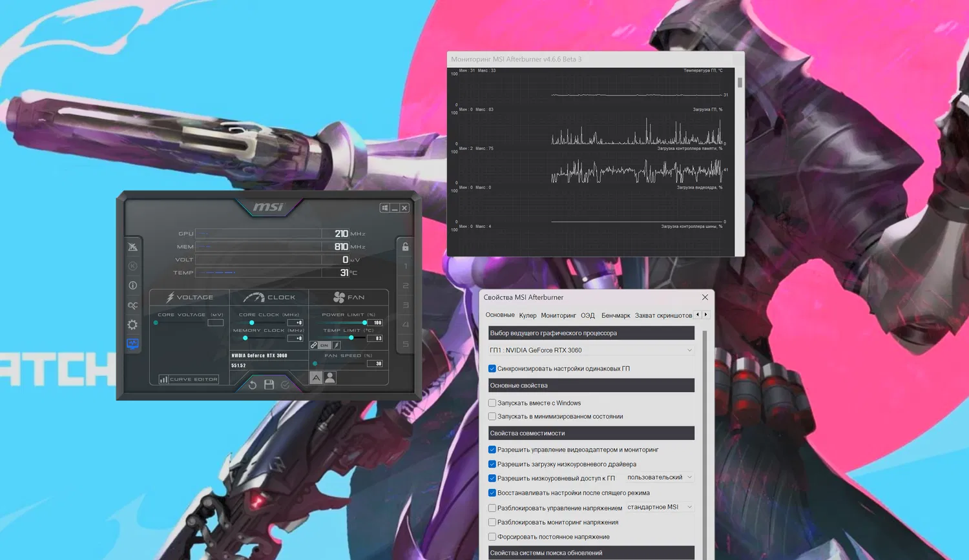Click the Memory Clock value field
The height and width of the screenshot is (560, 969).
tap(295, 338)
